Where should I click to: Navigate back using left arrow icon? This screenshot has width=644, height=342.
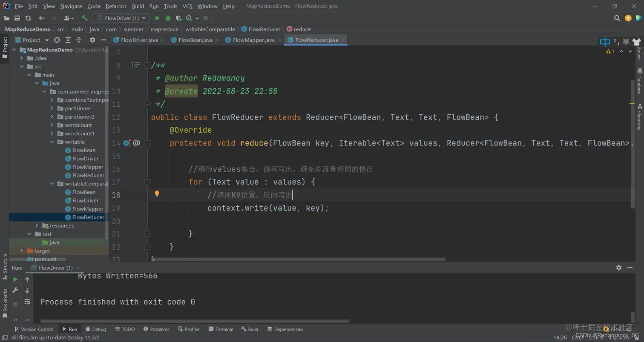point(42,18)
